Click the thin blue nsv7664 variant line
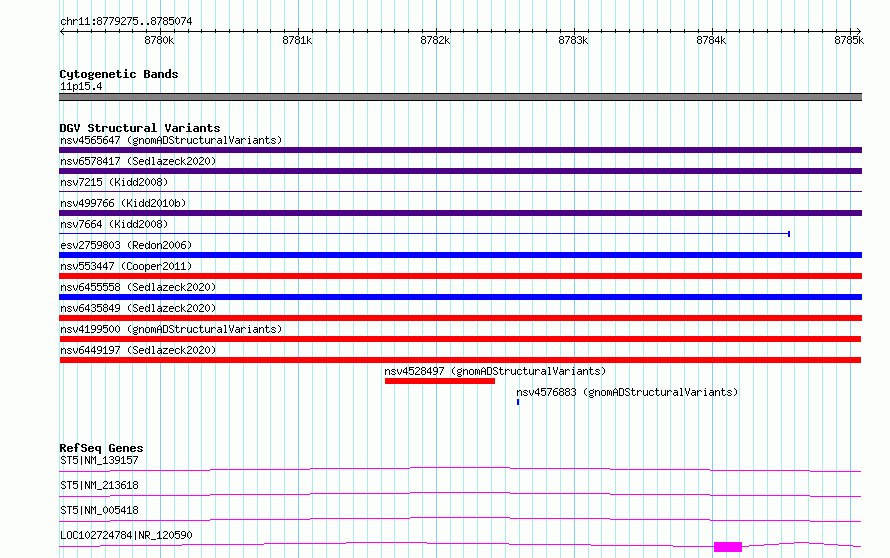Screen dimensions: 890x558 (425, 234)
